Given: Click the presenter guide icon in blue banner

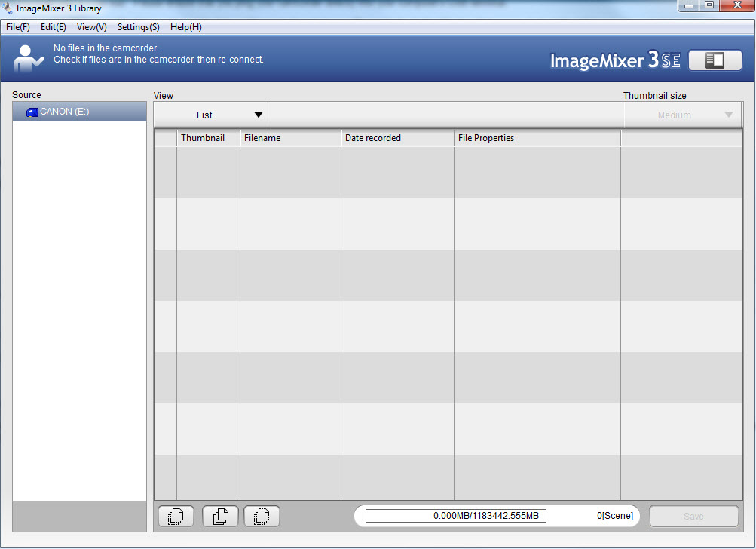Looking at the screenshot, I should [29, 58].
